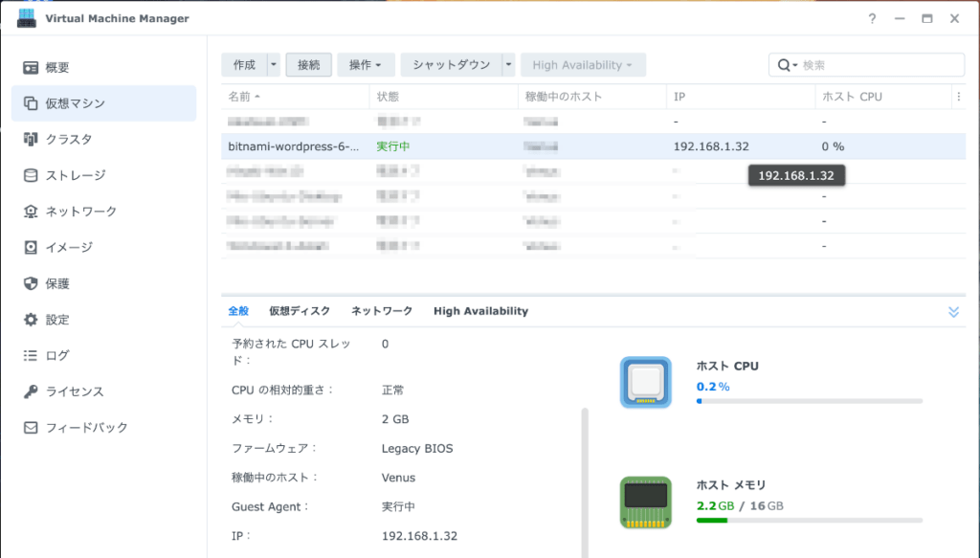Viewport: 980px width, 558px height.
Task: Click the IP column header
Action: pyautogui.click(x=741, y=97)
